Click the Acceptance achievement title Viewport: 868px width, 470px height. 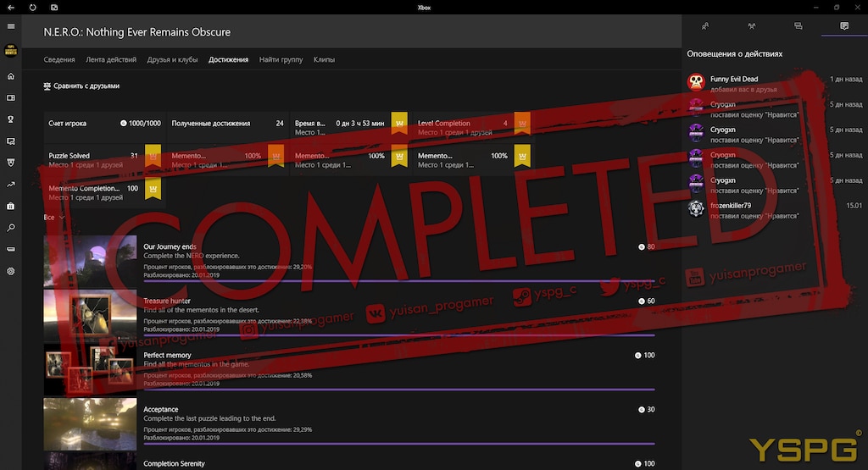coord(160,409)
